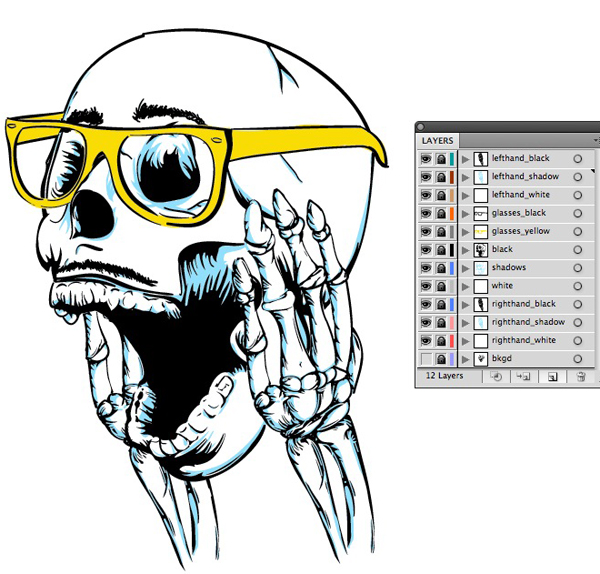600x574 pixels.
Task: Click the black layer thumbnail
Action: pos(481,250)
